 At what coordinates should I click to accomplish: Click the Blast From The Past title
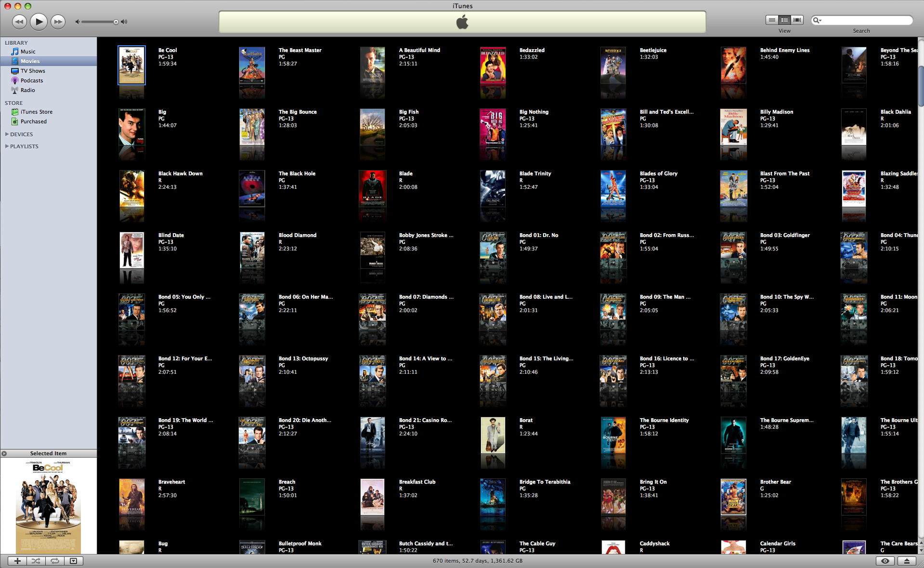(785, 173)
